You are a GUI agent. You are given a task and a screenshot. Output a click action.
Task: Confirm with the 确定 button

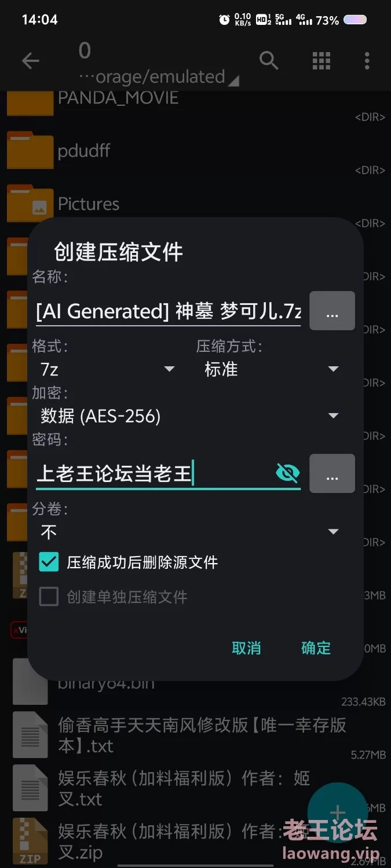tap(316, 648)
